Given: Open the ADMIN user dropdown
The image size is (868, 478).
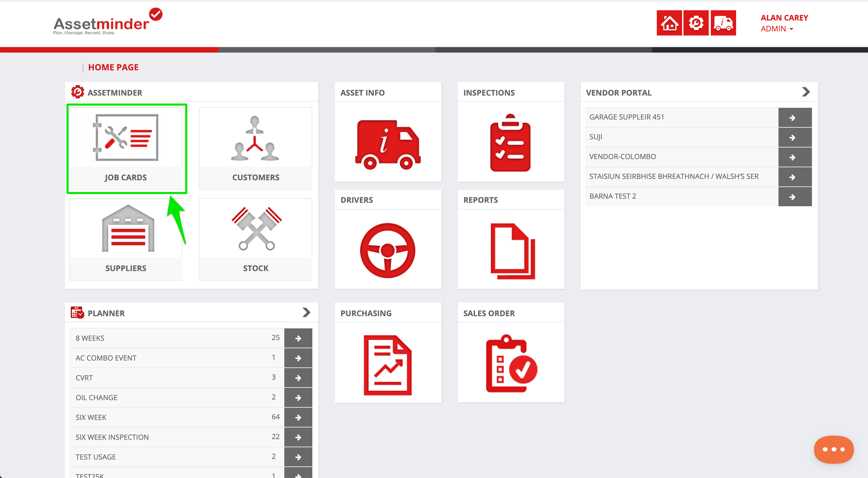Looking at the screenshot, I should (777, 29).
